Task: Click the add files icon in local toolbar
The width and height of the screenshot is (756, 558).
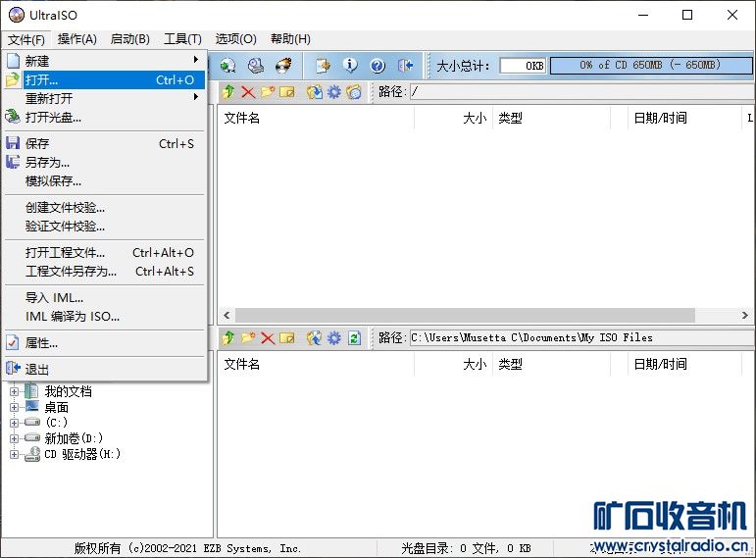Action: point(315,337)
